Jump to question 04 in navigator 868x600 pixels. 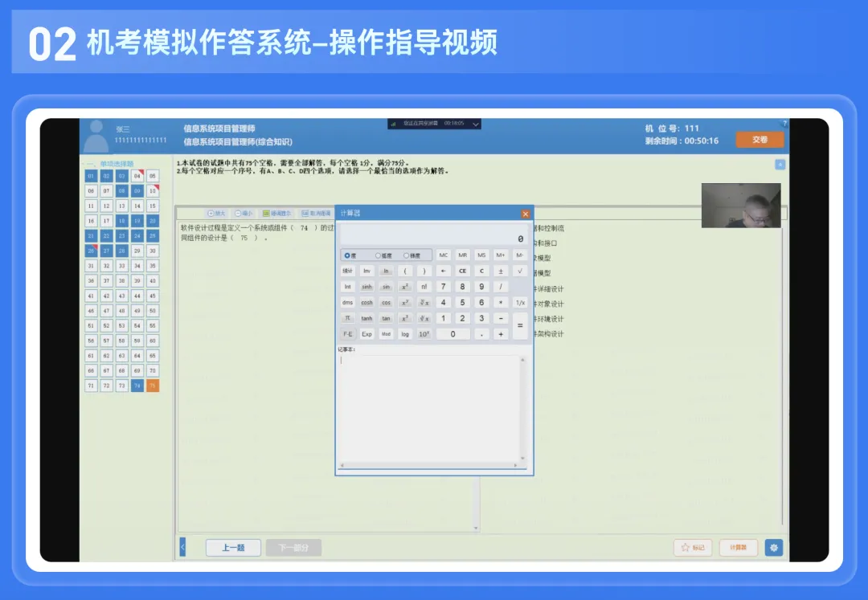point(137,176)
